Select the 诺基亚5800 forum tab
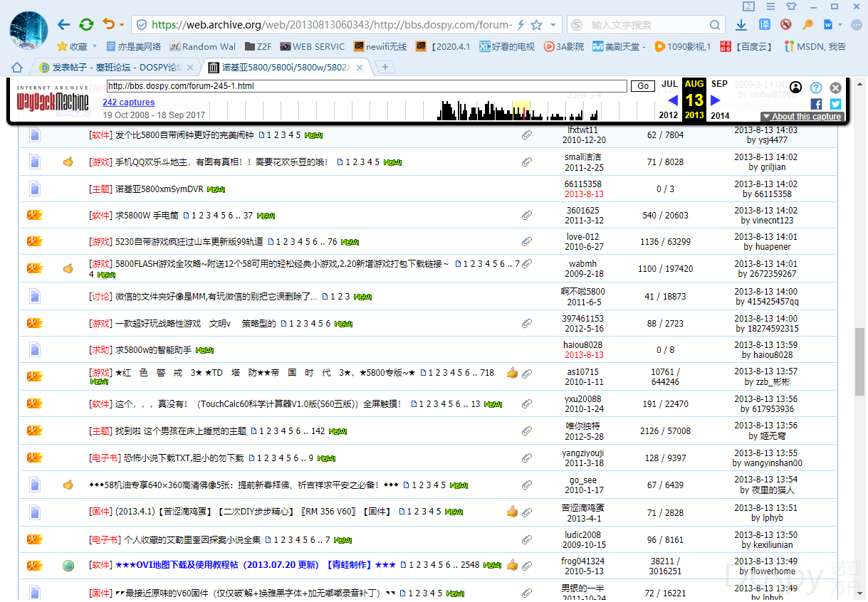 [x=286, y=68]
